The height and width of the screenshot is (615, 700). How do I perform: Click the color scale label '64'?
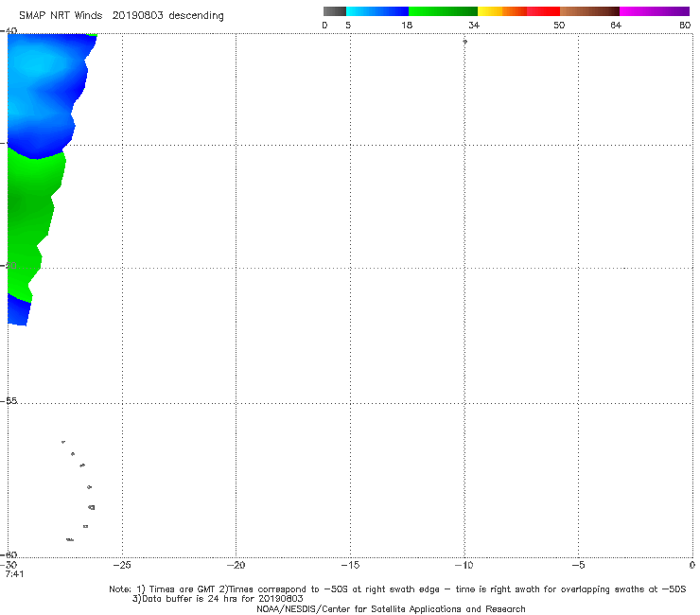pyautogui.click(x=616, y=25)
